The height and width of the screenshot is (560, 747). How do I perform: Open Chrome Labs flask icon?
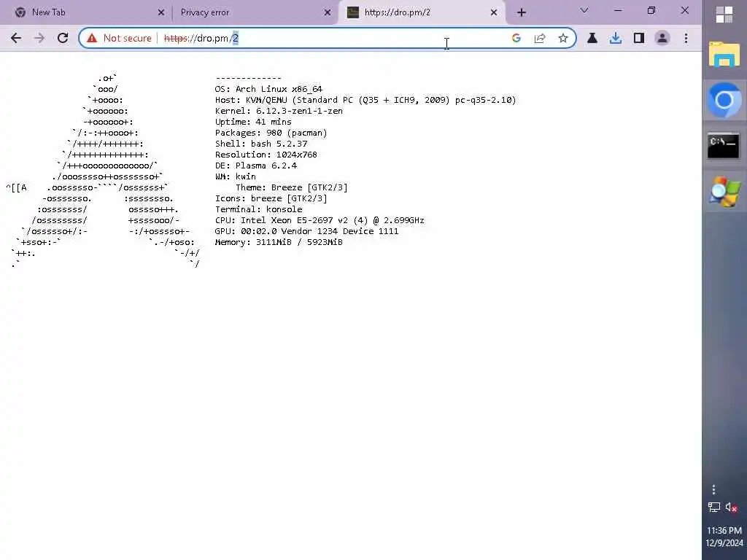click(x=592, y=38)
